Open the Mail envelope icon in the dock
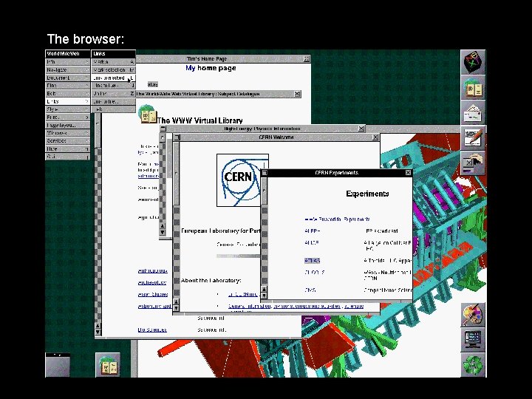The height and width of the screenshot is (399, 532). (473, 112)
